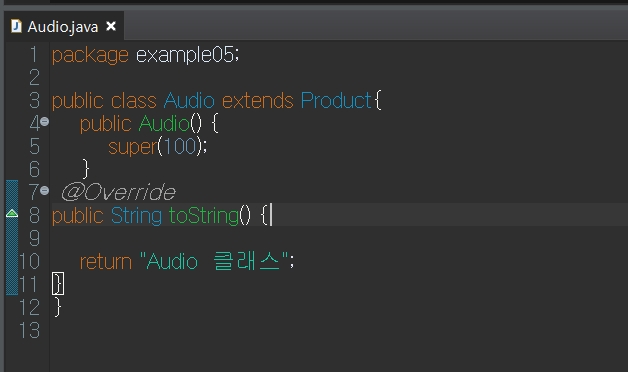Viewport: 628px width, 372px height.
Task: Click the toString method name
Action: (x=204, y=216)
